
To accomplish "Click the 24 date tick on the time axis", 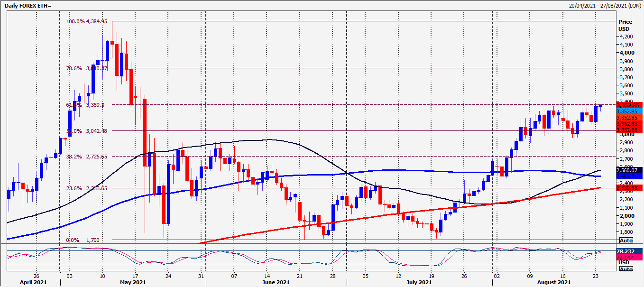I will (x=168, y=275).
